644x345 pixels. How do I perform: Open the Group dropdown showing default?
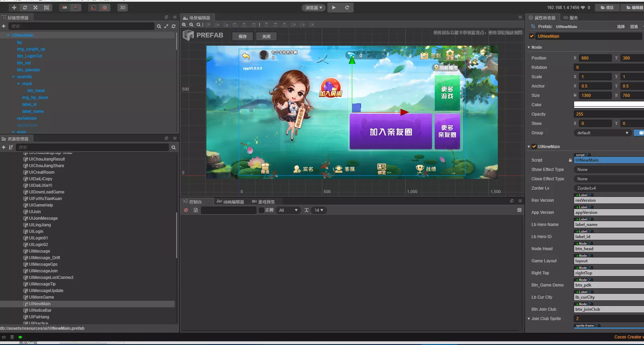(602, 133)
